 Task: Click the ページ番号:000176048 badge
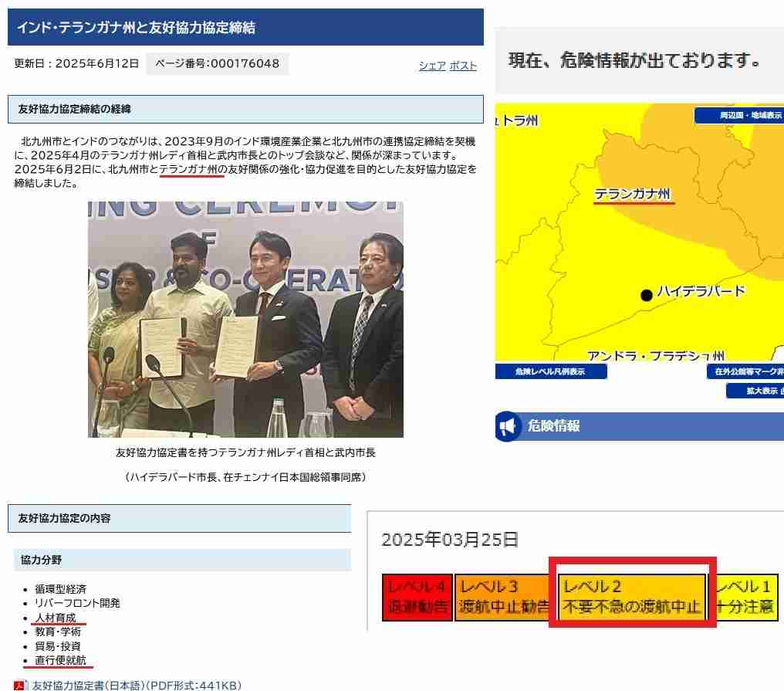(217, 63)
